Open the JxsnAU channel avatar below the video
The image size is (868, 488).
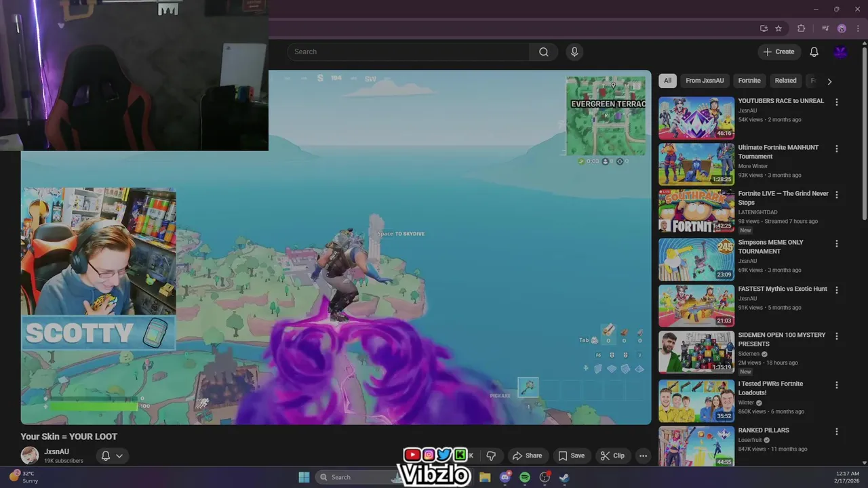[x=30, y=455]
